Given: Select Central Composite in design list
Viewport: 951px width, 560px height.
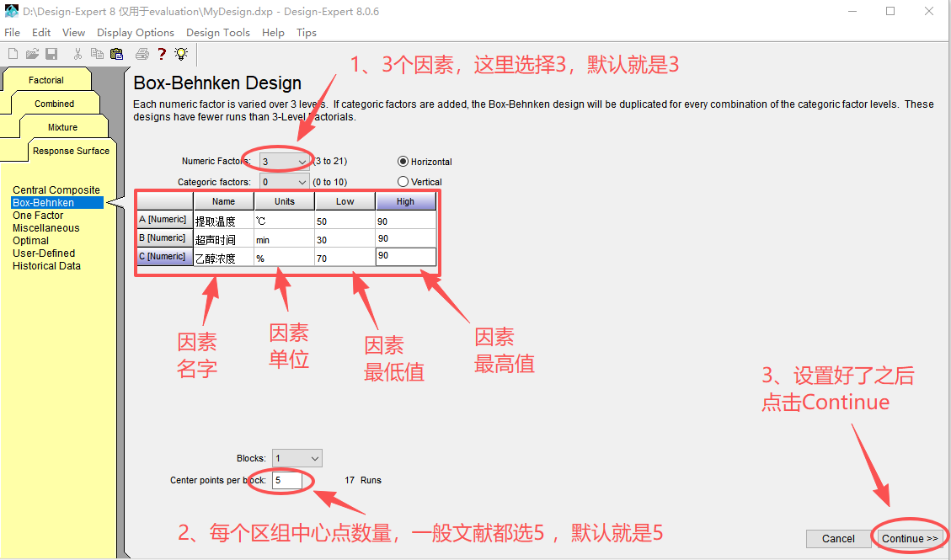Looking at the screenshot, I should (56, 190).
